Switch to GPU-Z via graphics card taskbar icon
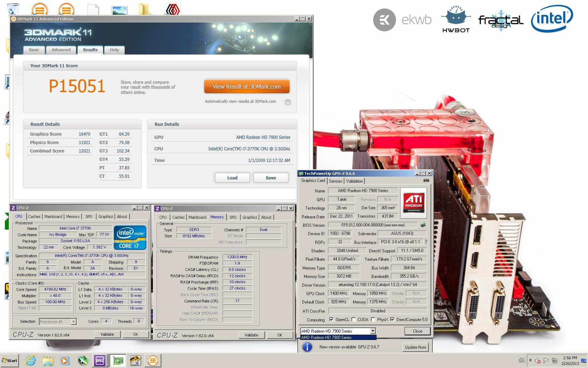The image size is (588, 368). click(118, 360)
